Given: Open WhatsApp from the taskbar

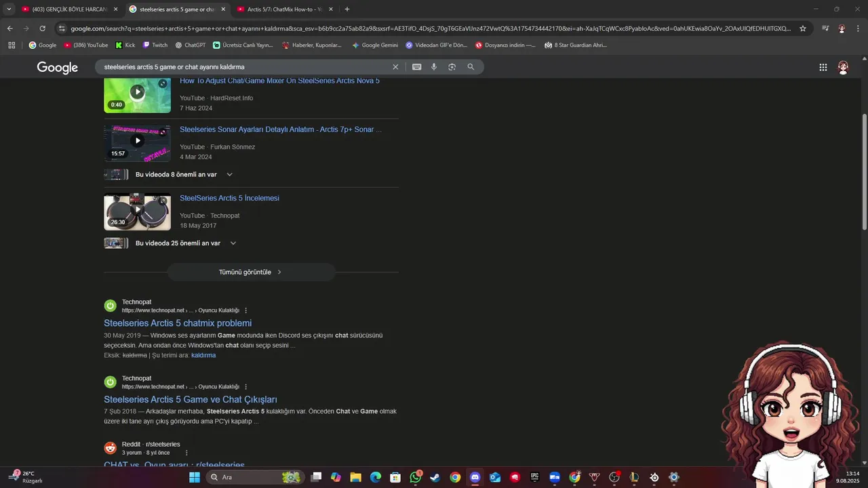Looking at the screenshot, I should [x=416, y=477].
